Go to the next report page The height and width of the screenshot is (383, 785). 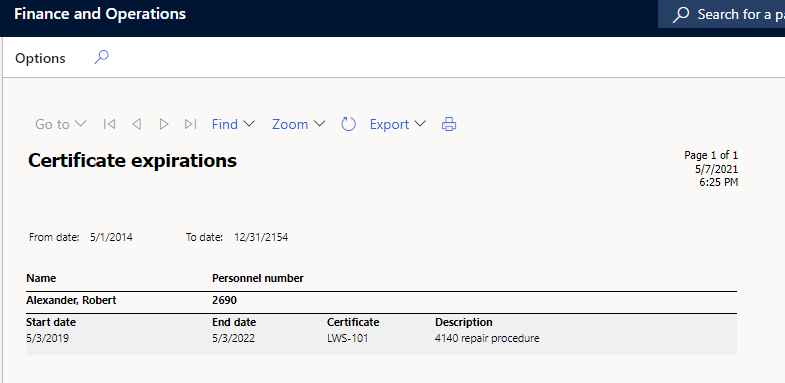click(x=163, y=124)
